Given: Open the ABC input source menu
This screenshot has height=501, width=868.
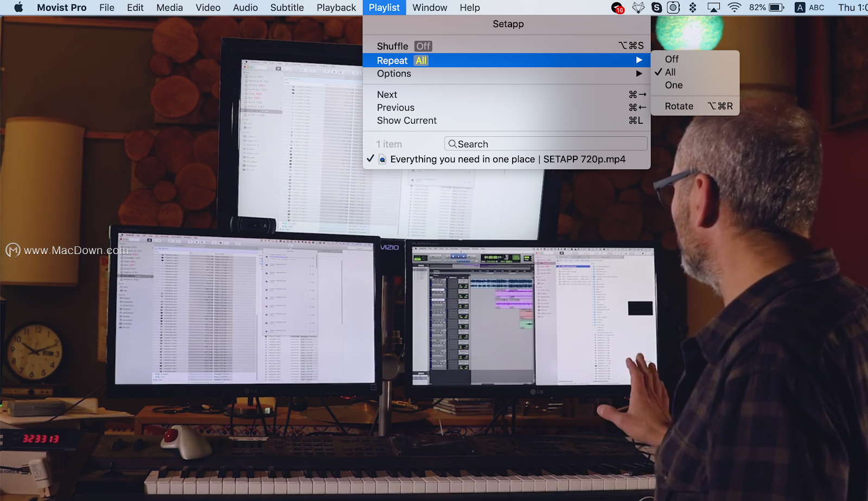Looking at the screenshot, I should point(809,8).
